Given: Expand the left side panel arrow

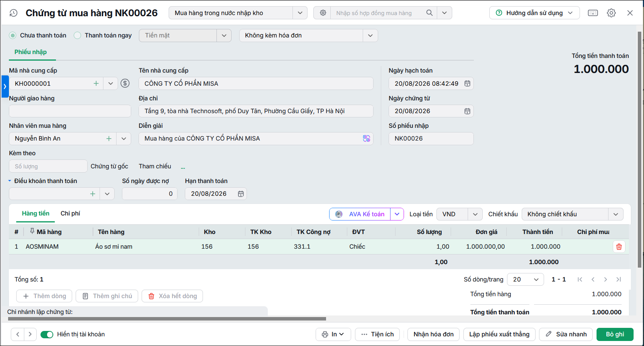Looking at the screenshot, I should [x=5, y=86].
